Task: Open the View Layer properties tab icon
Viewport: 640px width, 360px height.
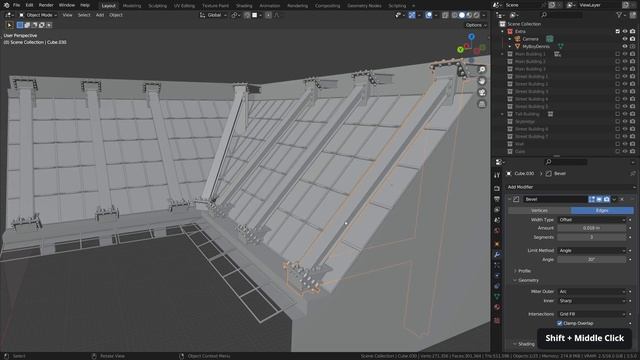Action: [x=497, y=210]
